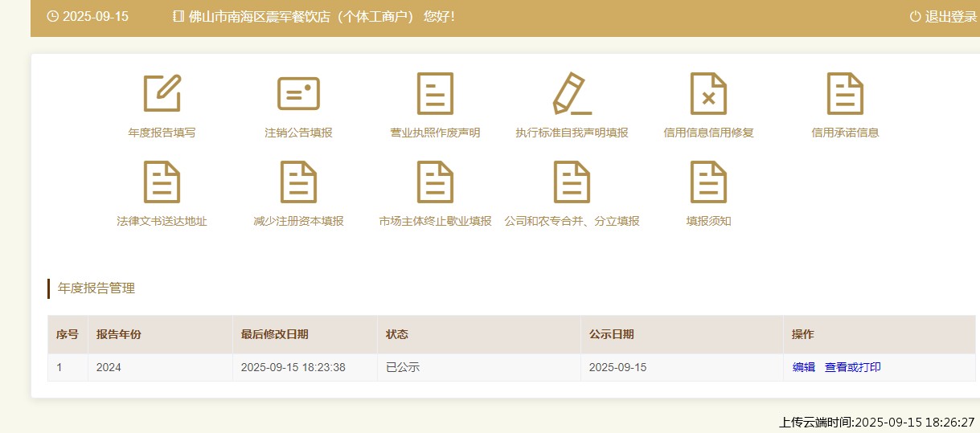Click the 公司和农专合并、分立填报 text label
This screenshot has height=433, width=980.
(572, 221)
